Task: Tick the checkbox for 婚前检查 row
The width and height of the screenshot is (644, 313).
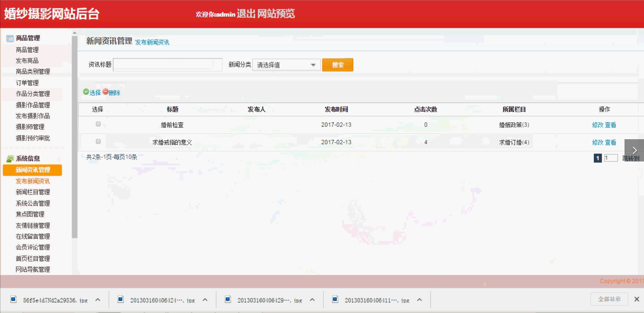Action: pyautogui.click(x=98, y=124)
